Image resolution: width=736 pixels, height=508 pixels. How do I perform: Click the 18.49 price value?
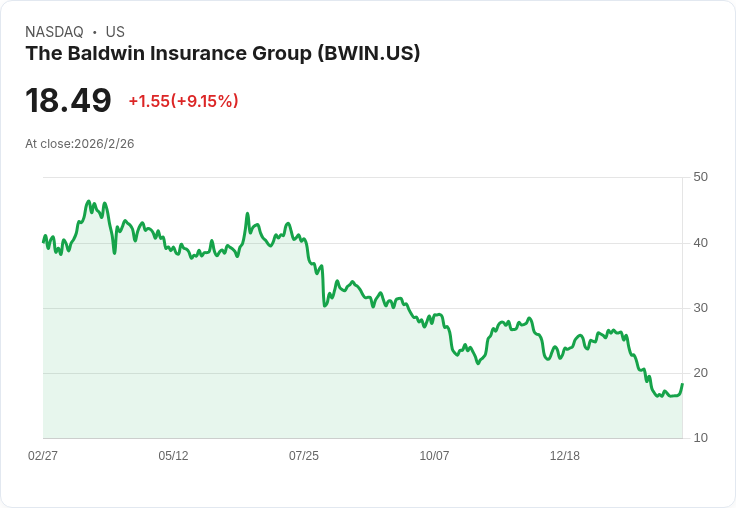pos(69,100)
